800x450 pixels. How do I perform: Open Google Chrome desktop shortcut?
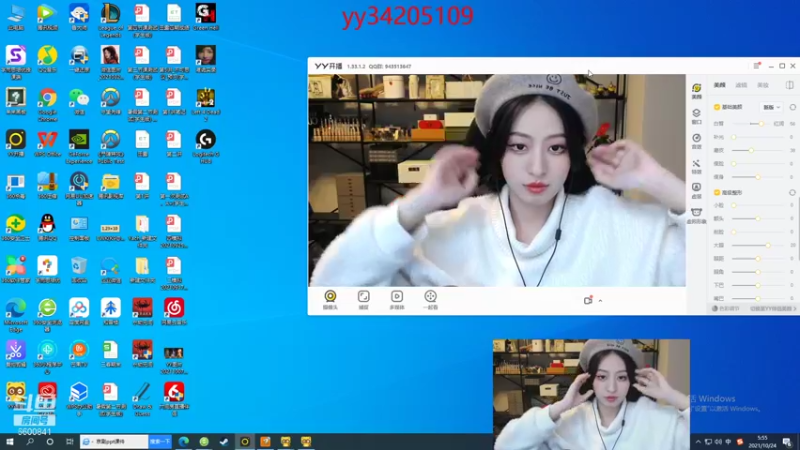(x=47, y=104)
